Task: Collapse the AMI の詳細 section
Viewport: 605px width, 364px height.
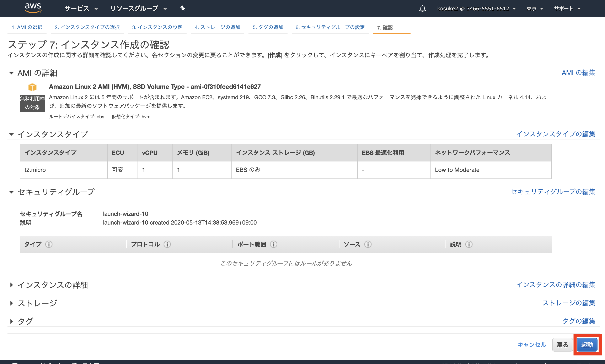Action: click(x=11, y=73)
